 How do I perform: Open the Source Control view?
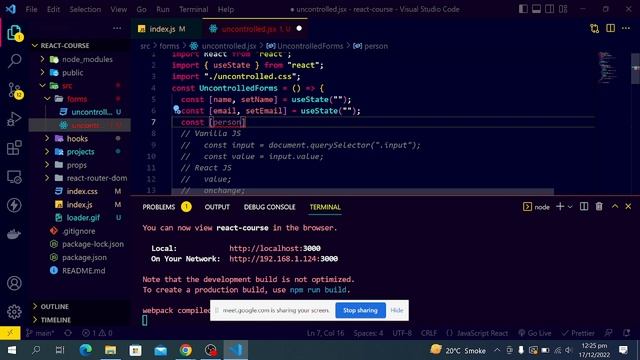[x=15, y=90]
